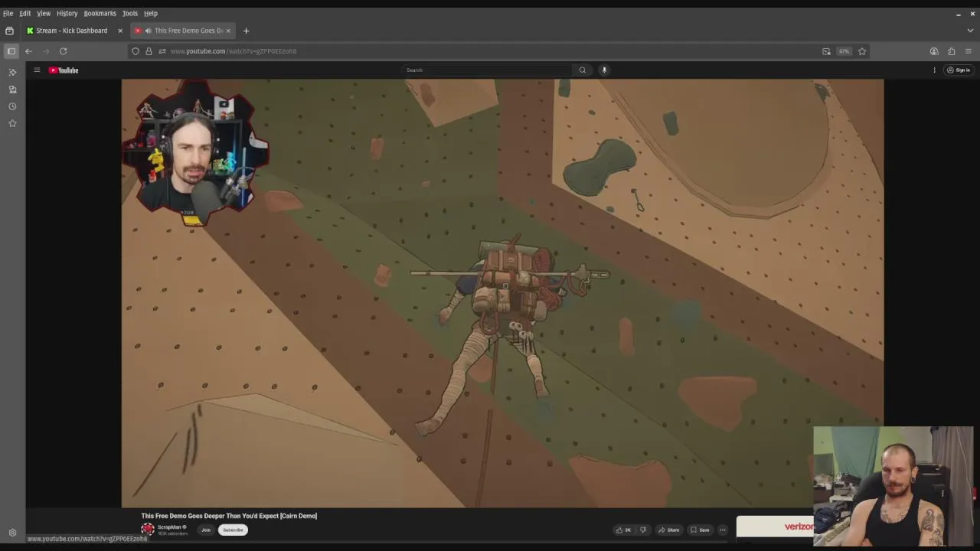Open the Firefox View button

point(9,31)
